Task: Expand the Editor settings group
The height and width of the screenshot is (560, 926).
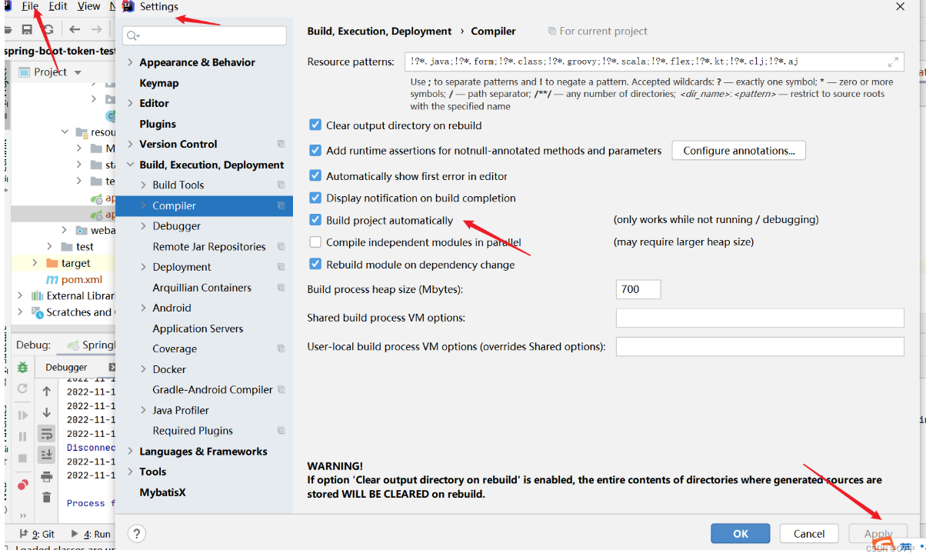Action: tap(130, 103)
